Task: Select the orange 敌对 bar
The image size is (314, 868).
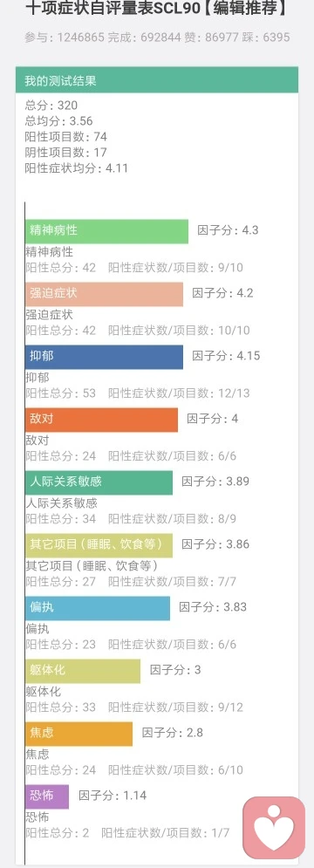Action: tap(102, 420)
